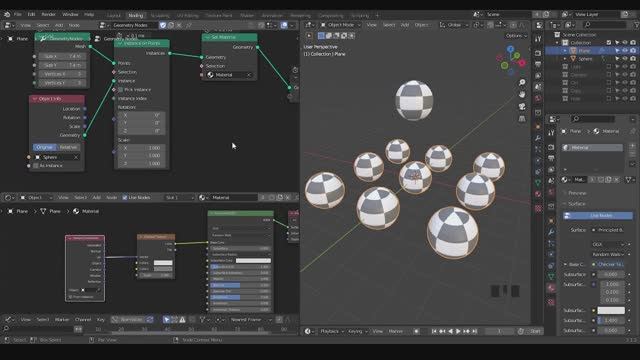Jump to the first frame in playback controls
The image size is (640, 360).
[434, 331]
